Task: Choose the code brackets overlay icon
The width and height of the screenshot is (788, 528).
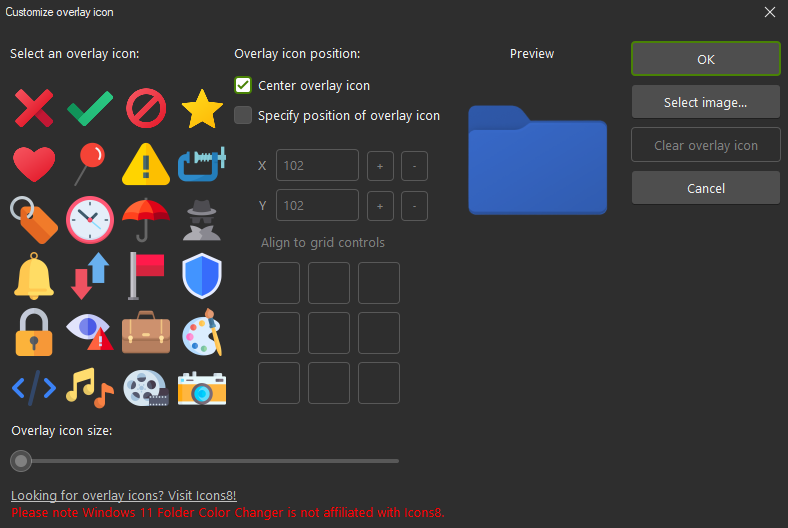Action: [x=34, y=388]
